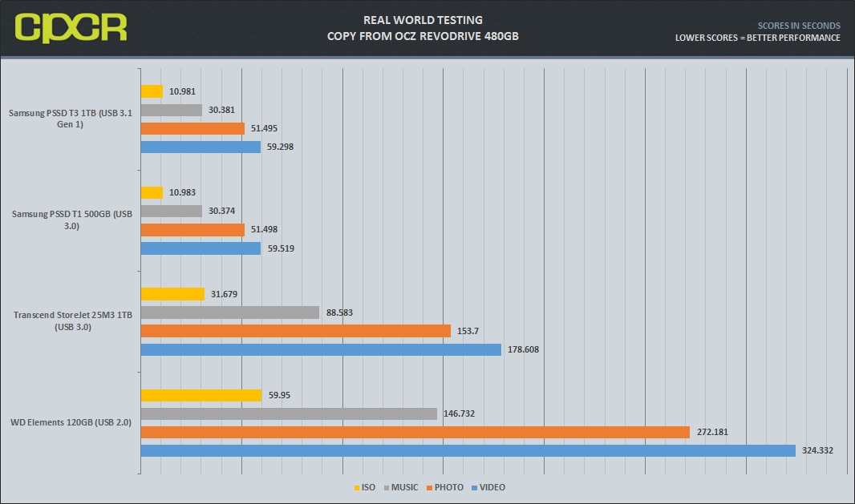Viewport: 855px width, 504px height.
Task: Click the Samsung PSSD T1 500GB axis label
Action: [x=72, y=220]
